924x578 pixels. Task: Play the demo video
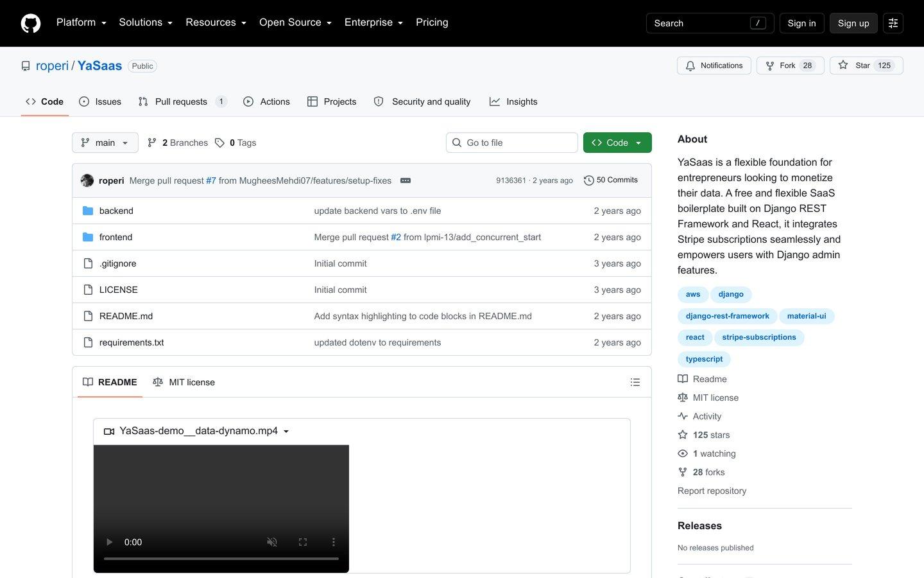(109, 542)
